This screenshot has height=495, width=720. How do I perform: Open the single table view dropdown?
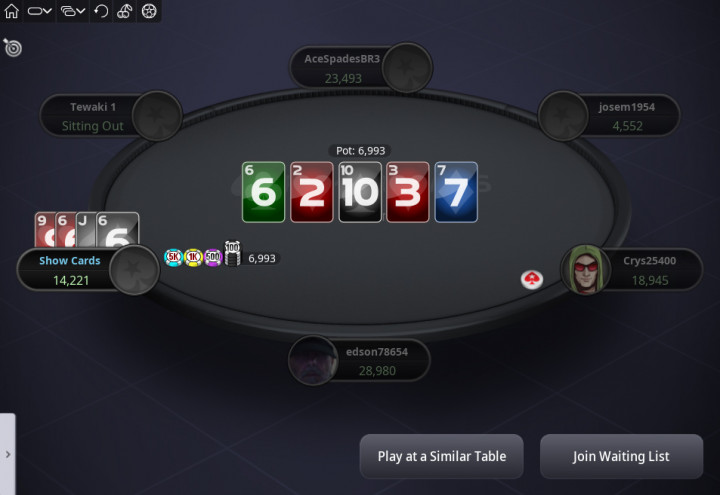[x=39, y=11]
